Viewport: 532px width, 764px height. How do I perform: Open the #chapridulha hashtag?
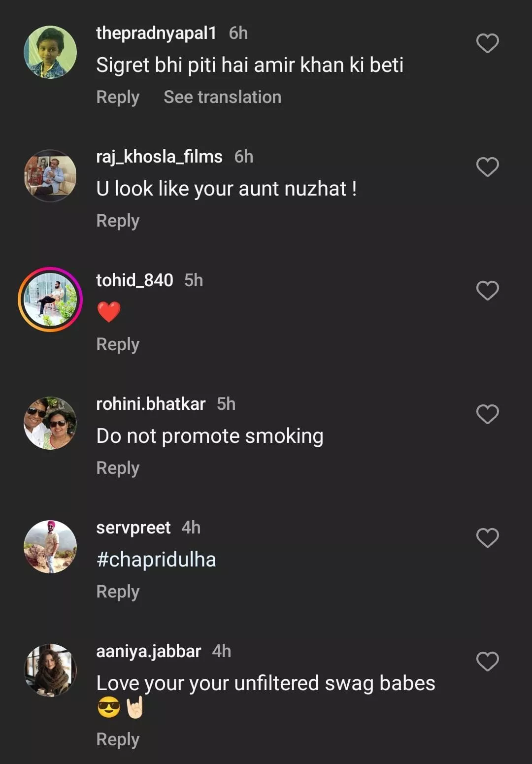click(156, 560)
